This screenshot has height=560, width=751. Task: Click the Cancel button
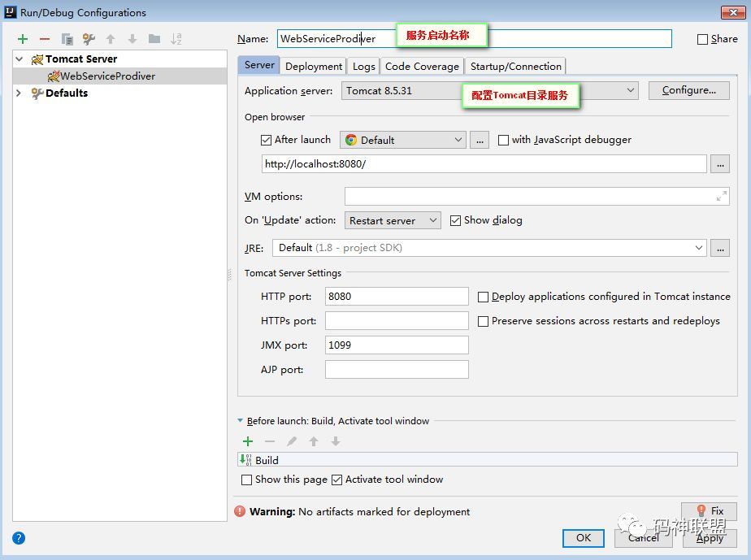pos(644,538)
